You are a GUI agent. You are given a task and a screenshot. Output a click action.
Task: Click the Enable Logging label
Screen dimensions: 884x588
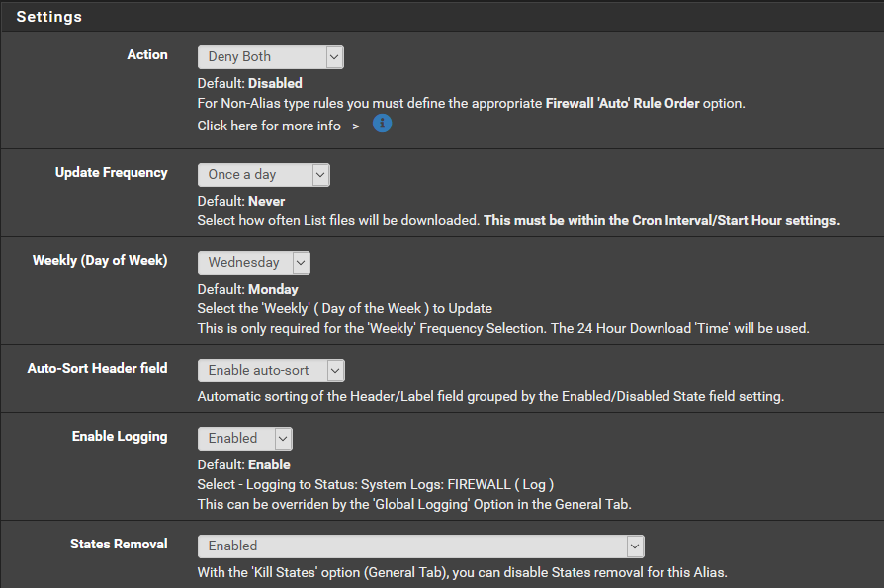[x=120, y=436]
